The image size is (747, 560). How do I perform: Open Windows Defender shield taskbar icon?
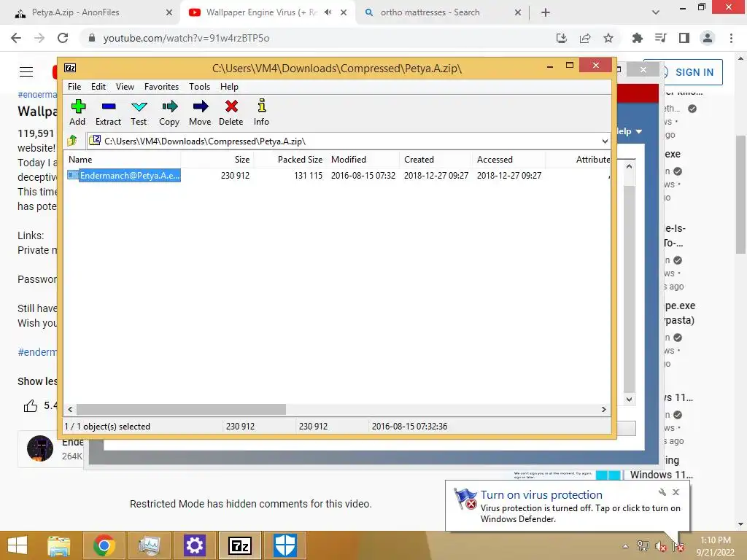click(x=285, y=545)
